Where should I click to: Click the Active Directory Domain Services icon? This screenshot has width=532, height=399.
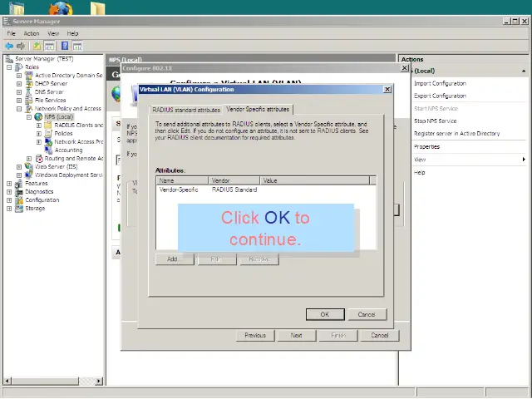click(29, 76)
